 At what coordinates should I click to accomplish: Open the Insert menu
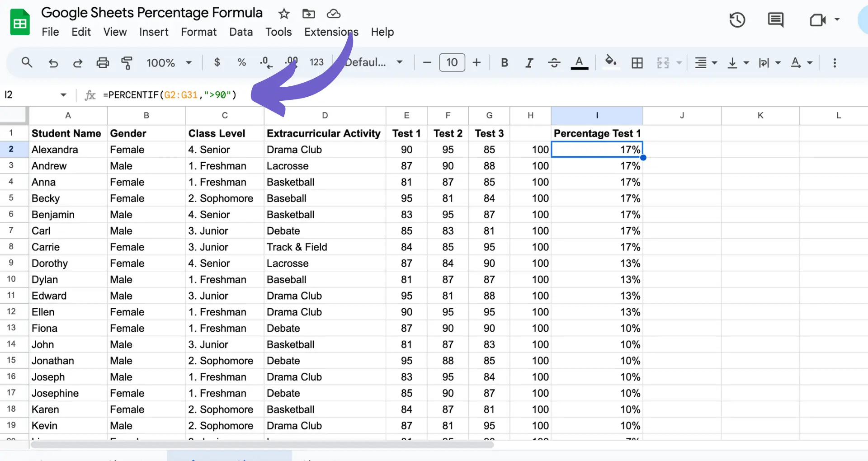pyautogui.click(x=154, y=32)
